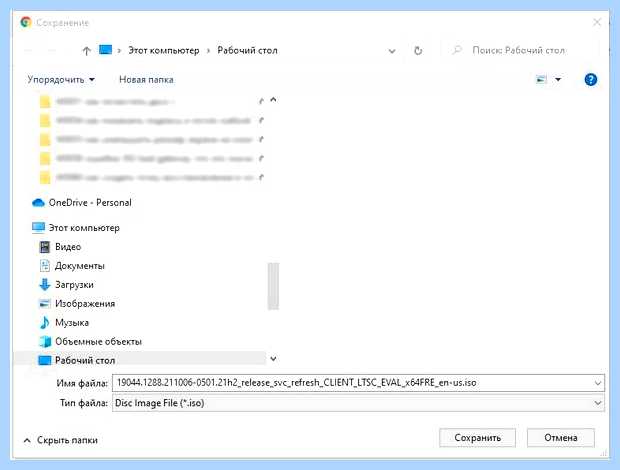Viewport: 620px width, 470px height.
Task: Select Этот компьютер in navigation tree
Action: [84, 228]
